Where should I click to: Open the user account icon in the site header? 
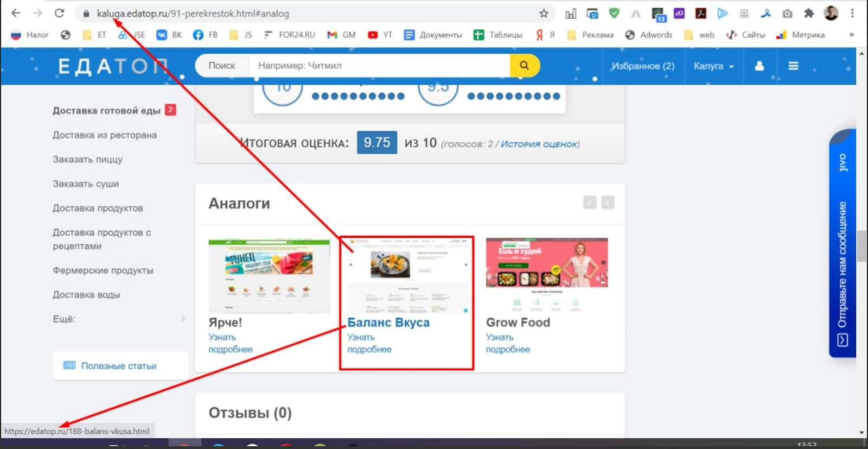pos(759,66)
